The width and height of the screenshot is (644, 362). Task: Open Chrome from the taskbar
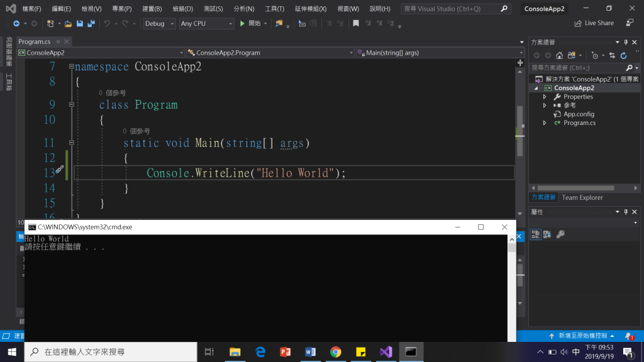click(336, 352)
